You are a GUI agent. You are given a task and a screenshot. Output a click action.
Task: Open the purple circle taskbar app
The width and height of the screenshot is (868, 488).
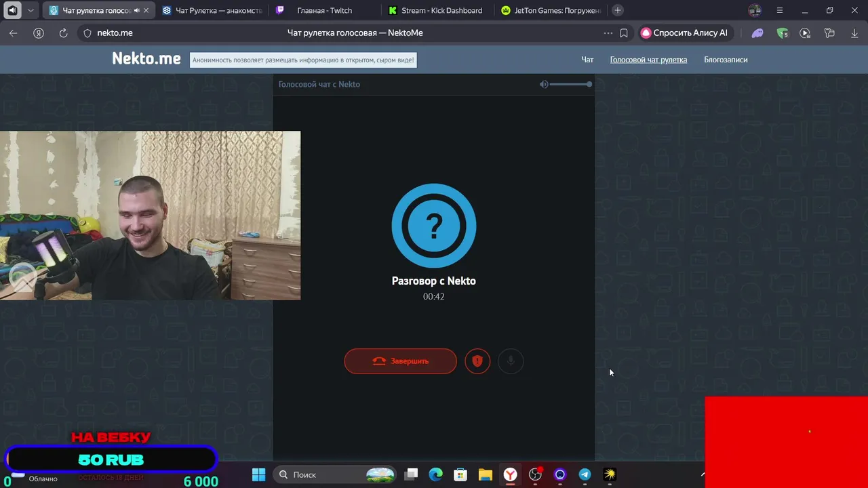[559, 474]
